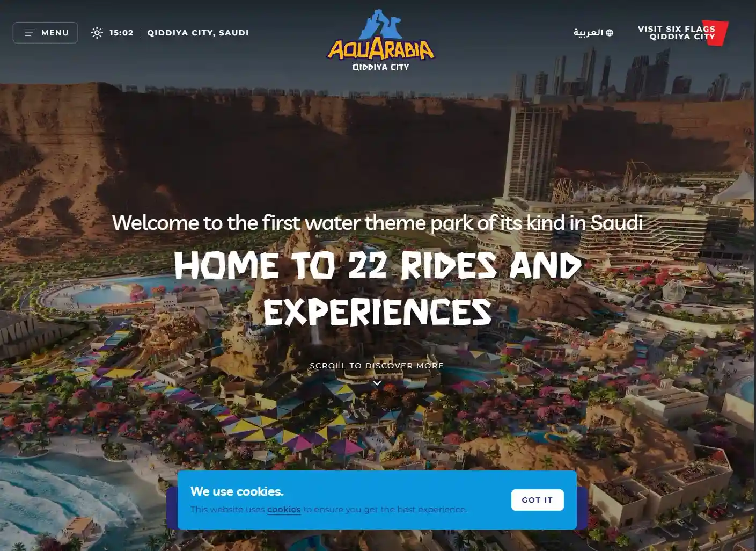Viewport: 756px width, 551px height.
Task: Click the 15:02 local time display
Action: point(121,33)
